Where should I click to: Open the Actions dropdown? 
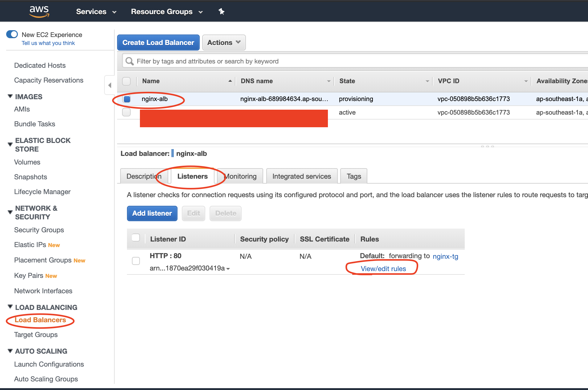click(x=224, y=43)
